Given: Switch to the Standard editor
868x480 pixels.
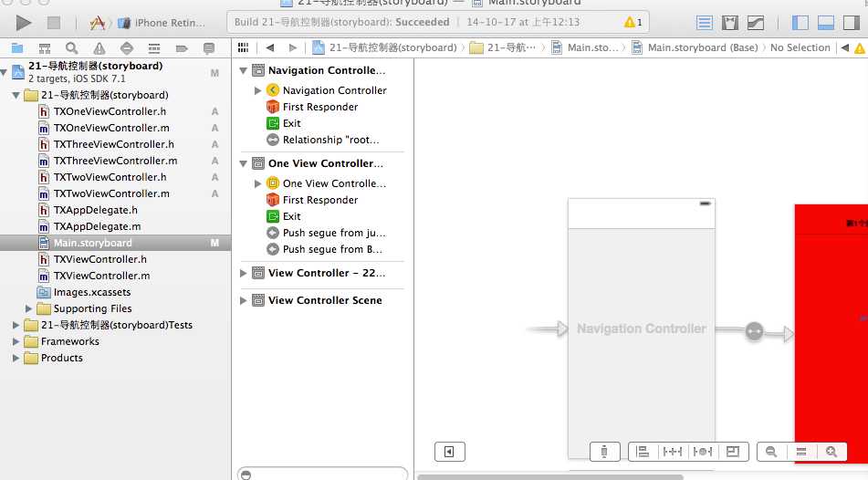Looking at the screenshot, I should pyautogui.click(x=704, y=23).
